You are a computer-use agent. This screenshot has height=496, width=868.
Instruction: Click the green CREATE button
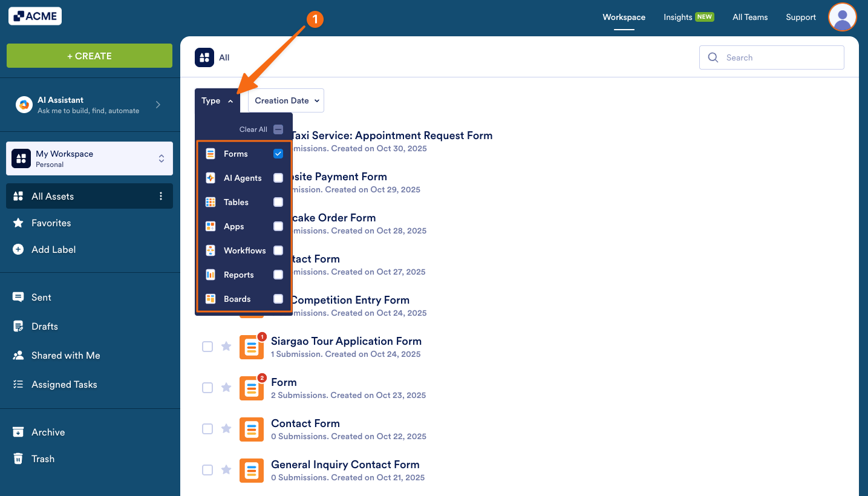click(89, 56)
